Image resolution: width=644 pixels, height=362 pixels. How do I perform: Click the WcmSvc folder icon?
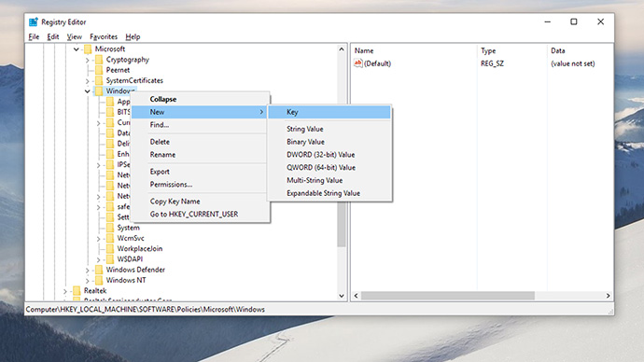pyautogui.click(x=109, y=238)
